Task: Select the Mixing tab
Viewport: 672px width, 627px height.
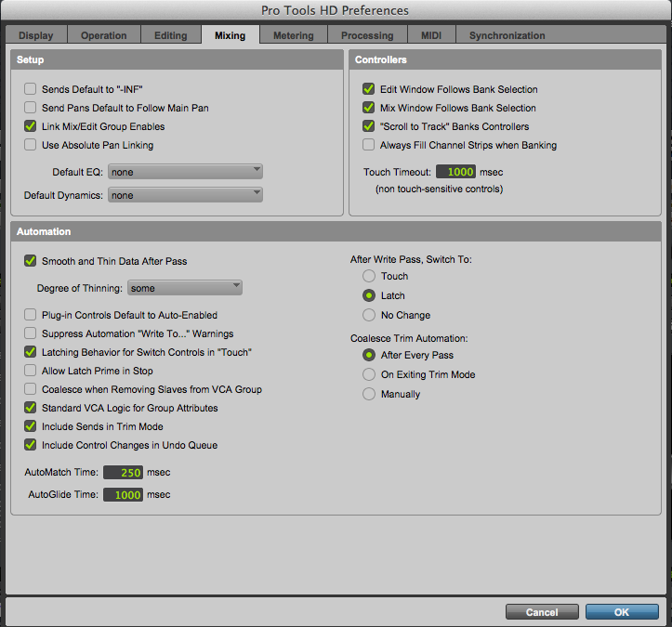Action: (231, 35)
